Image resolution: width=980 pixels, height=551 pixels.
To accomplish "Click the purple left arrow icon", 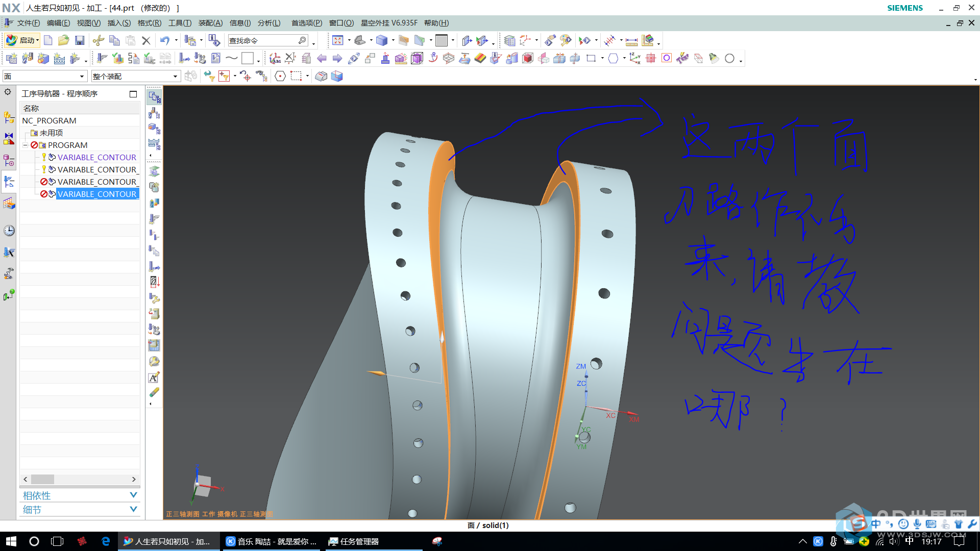I will 322,58.
